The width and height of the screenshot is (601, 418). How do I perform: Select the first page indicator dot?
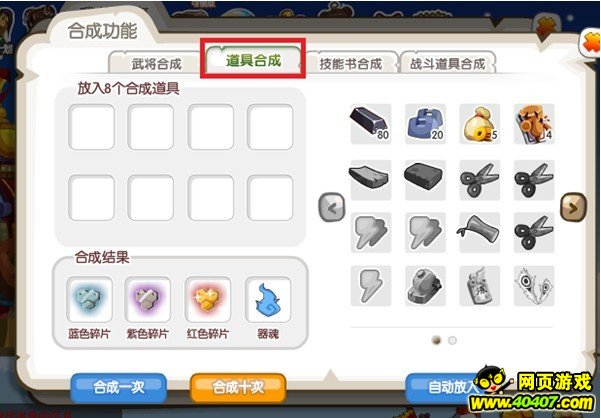pos(436,340)
